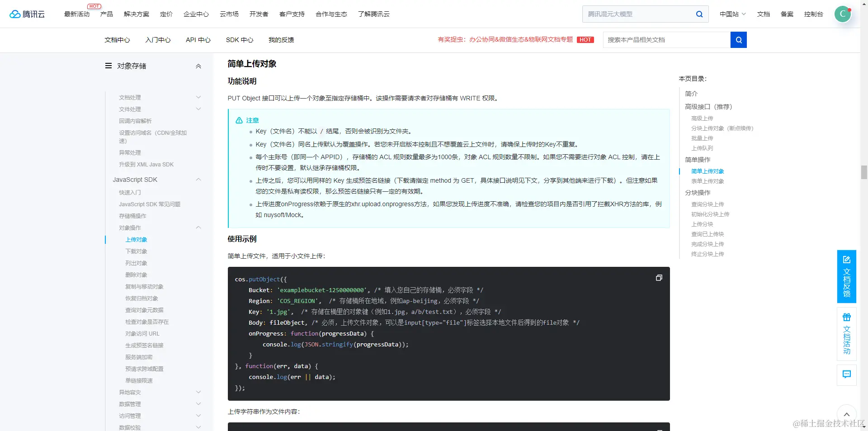Click the blue document search button
Screen dimensions: 868x431
point(739,40)
